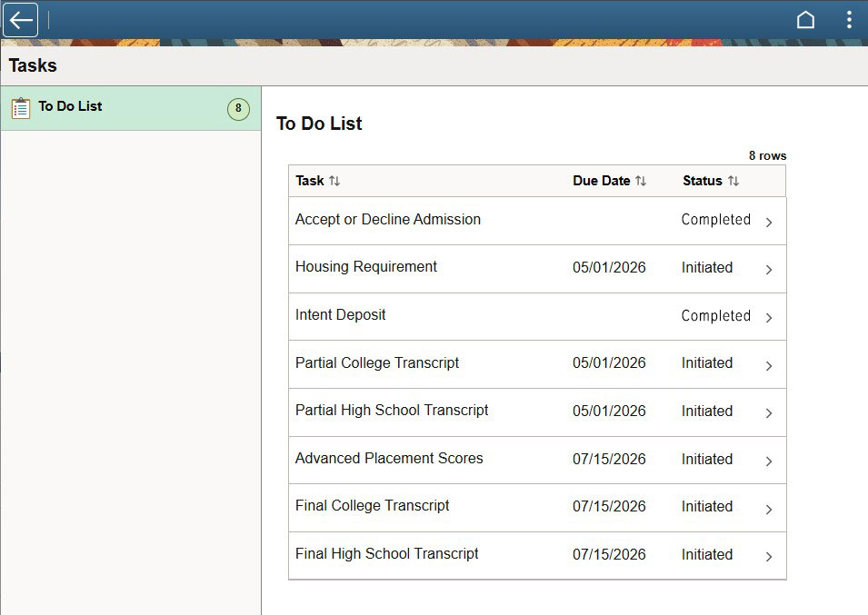Click the sort arrows next to Task
Screen dimensions: 868x615
(x=334, y=181)
